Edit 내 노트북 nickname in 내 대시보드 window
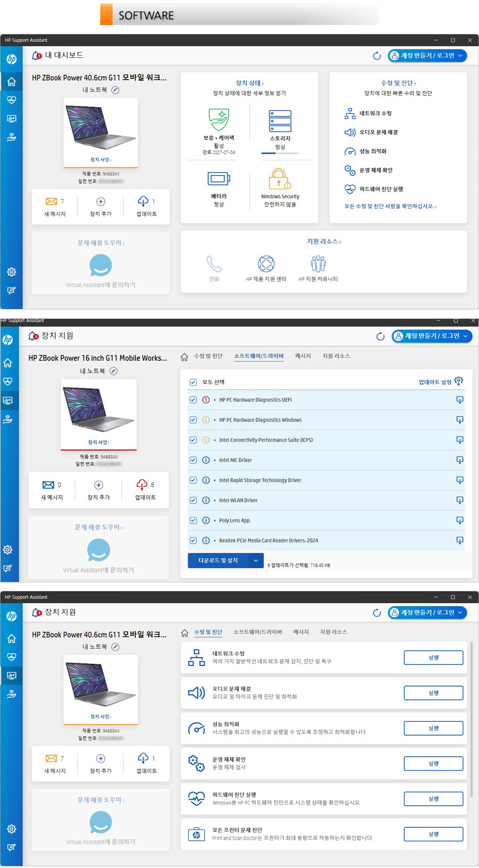 tap(115, 90)
